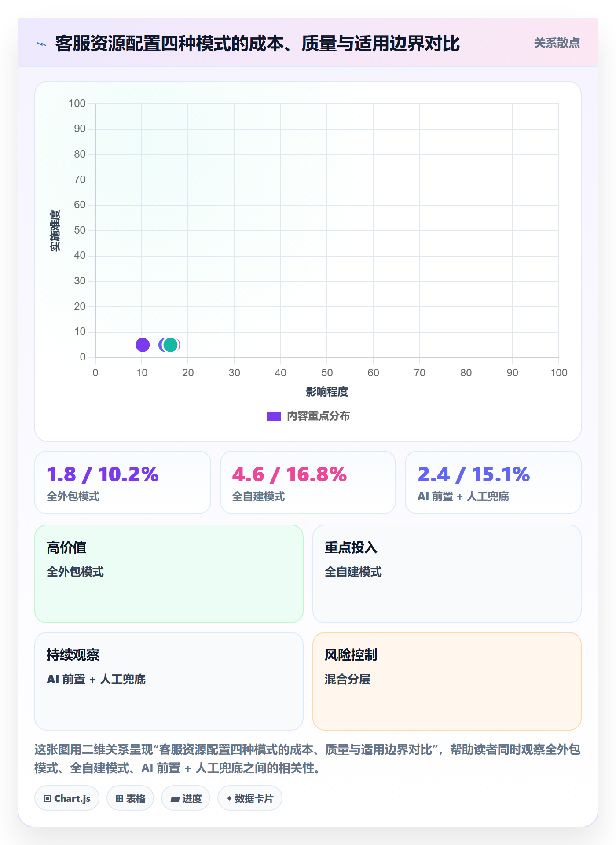Click the 实施难度 y-axis label
Image resolution: width=616 pixels, height=845 pixels.
click(x=55, y=231)
